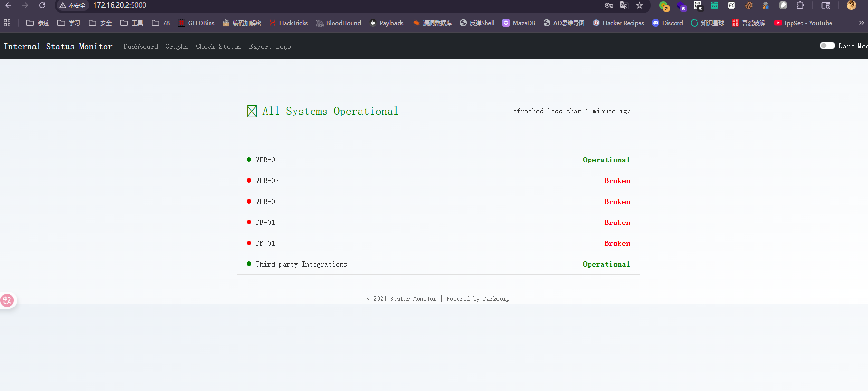868x391 pixels.
Task: Expand the 工具 bookmarks folder
Action: pyautogui.click(x=132, y=23)
